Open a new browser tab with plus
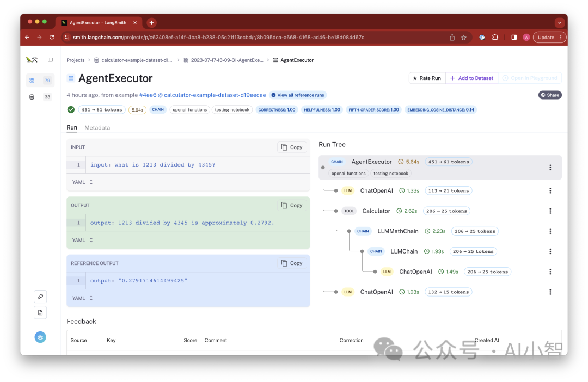This screenshot has width=588, height=382. tap(151, 22)
